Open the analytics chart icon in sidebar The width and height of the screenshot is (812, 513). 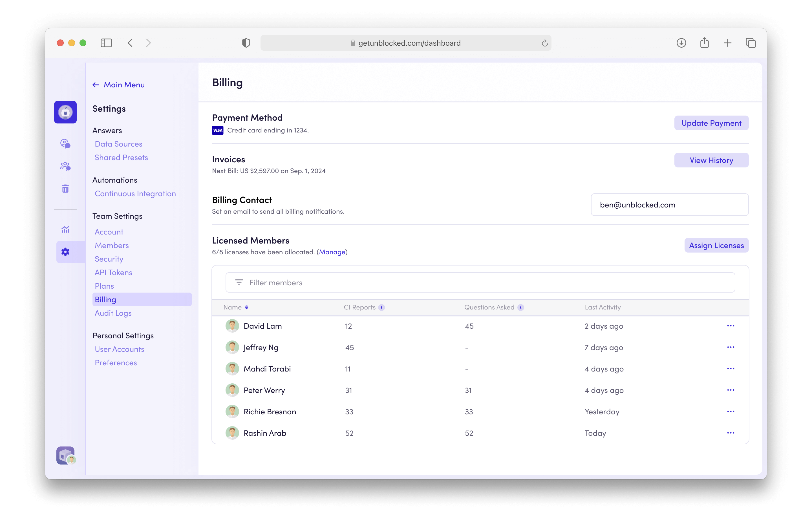click(x=65, y=229)
